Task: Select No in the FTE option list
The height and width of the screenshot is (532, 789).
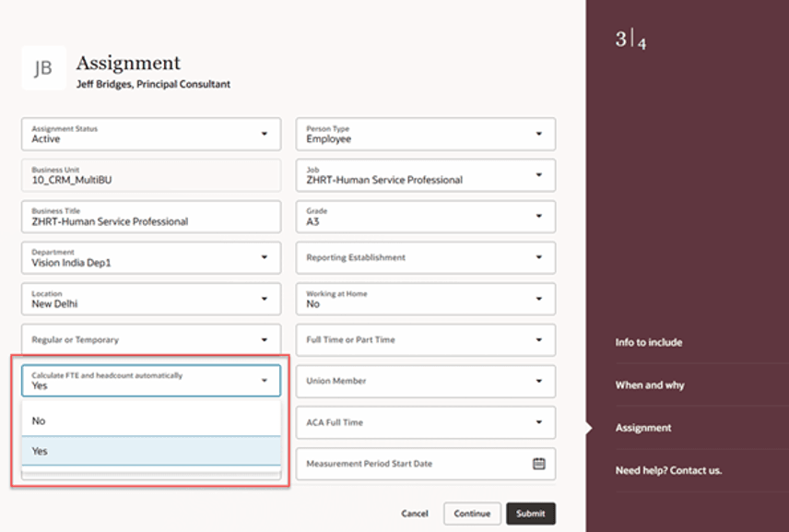Action: coord(151,420)
